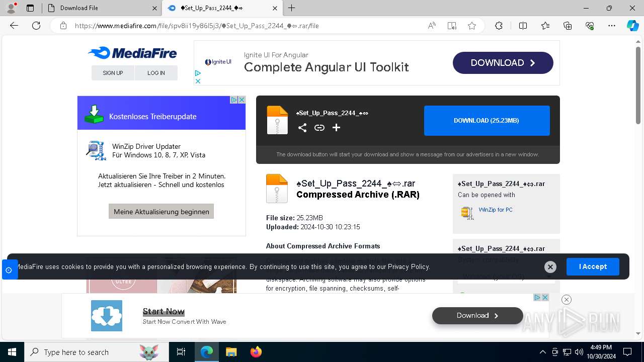This screenshot has height=362, width=644.
Task: Open Favorites list
Action: point(545,26)
